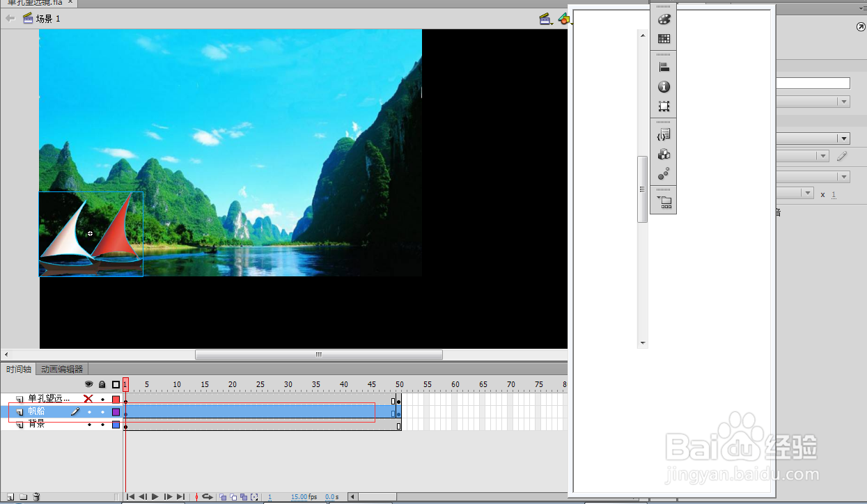
Task: Click the 场景 1 breadcrumb
Action: pyautogui.click(x=48, y=19)
